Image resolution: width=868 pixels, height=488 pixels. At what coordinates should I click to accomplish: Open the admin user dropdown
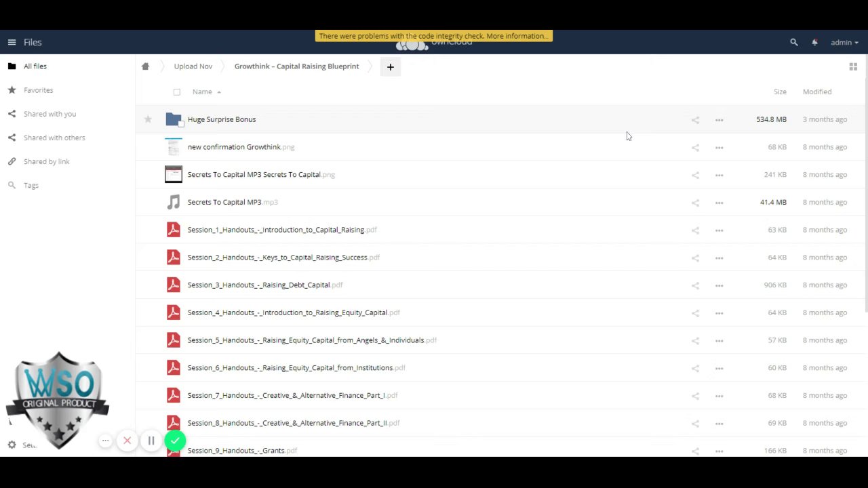[x=844, y=42]
